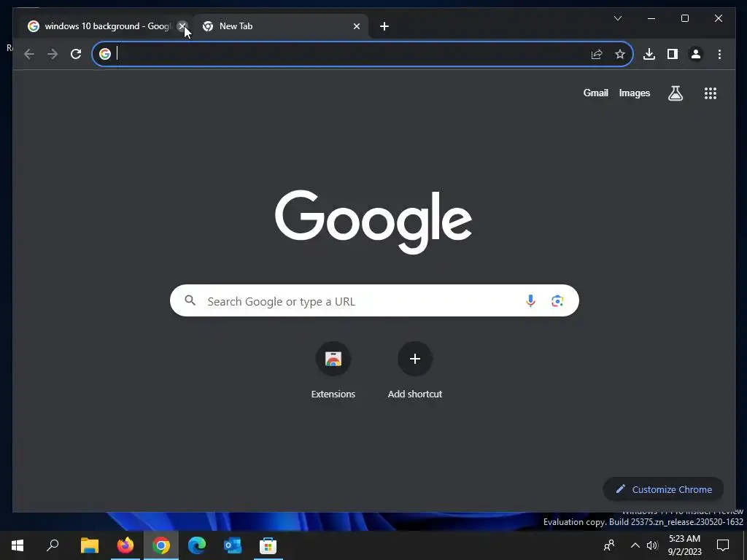Open Chrome three-dot menu
This screenshot has height=560, width=747.
pyautogui.click(x=719, y=54)
